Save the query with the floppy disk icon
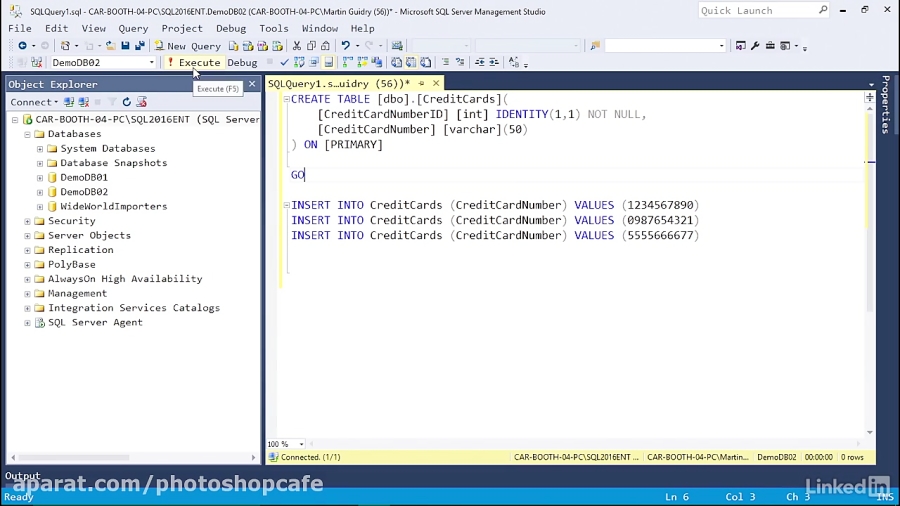 tap(125, 46)
